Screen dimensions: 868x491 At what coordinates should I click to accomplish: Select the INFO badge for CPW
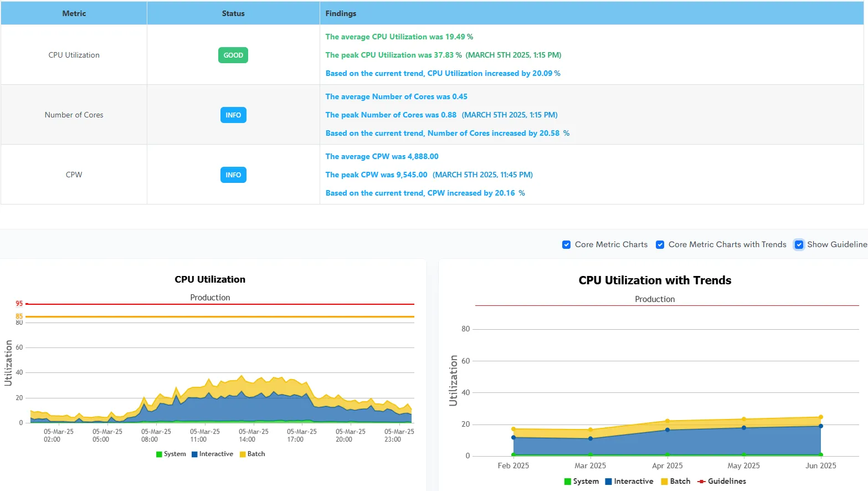click(x=233, y=175)
